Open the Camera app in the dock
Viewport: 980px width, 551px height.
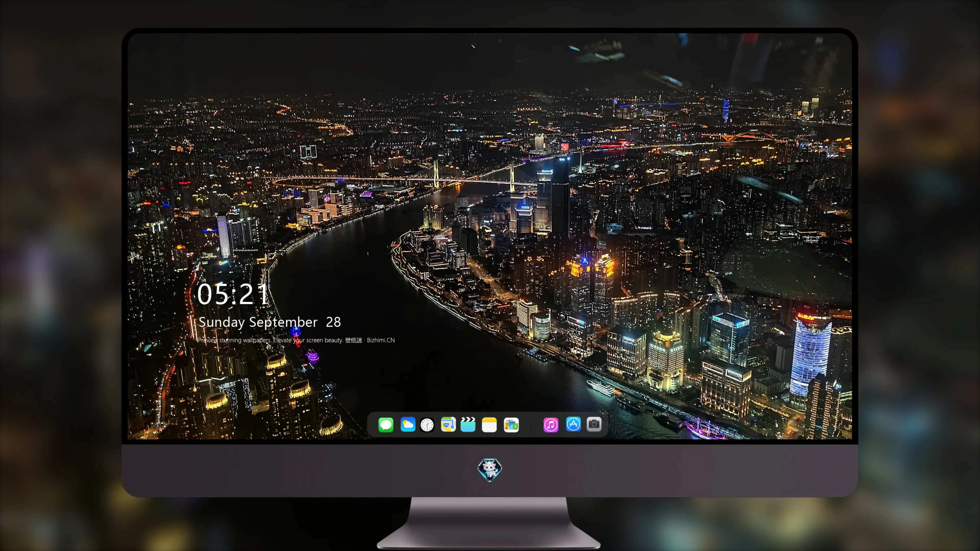click(x=594, y=424)
